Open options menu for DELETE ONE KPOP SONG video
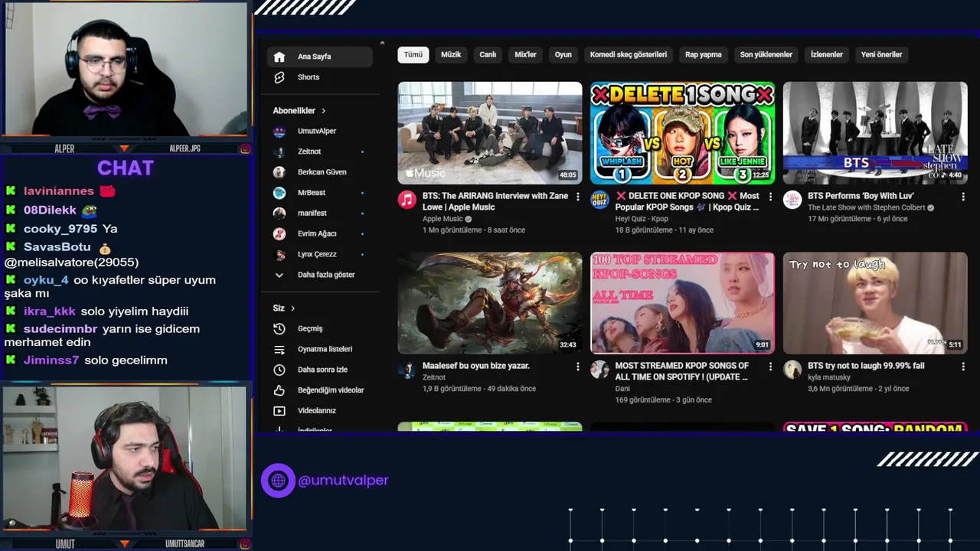This screenshot has height=551, width=980. coord(770,197)
